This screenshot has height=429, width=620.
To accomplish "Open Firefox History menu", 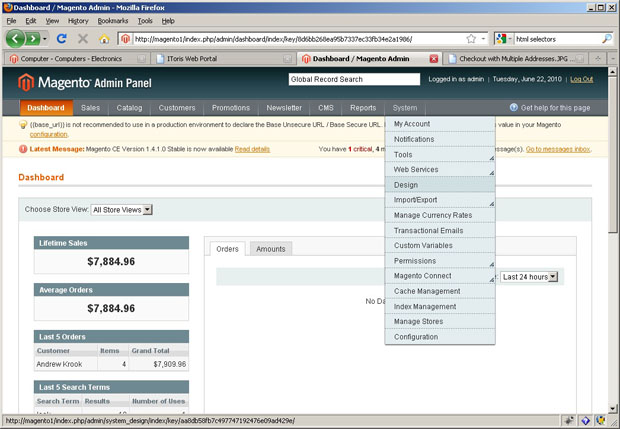I will coord(78,21).
